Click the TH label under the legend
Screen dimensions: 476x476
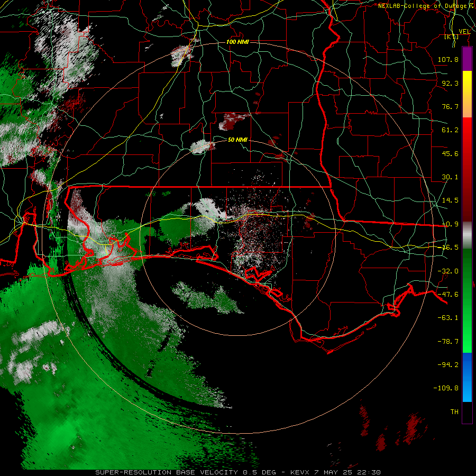[x=454, y=412]
